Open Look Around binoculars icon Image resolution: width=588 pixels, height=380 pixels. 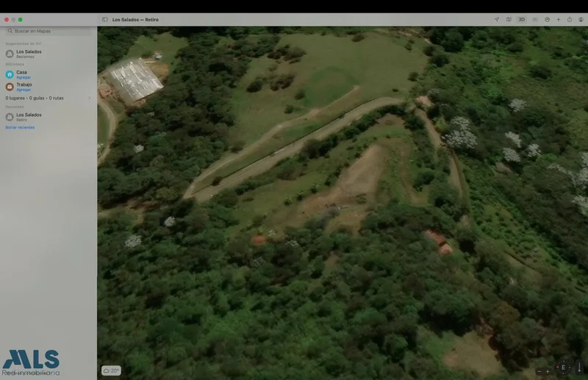tap(535, 20)
